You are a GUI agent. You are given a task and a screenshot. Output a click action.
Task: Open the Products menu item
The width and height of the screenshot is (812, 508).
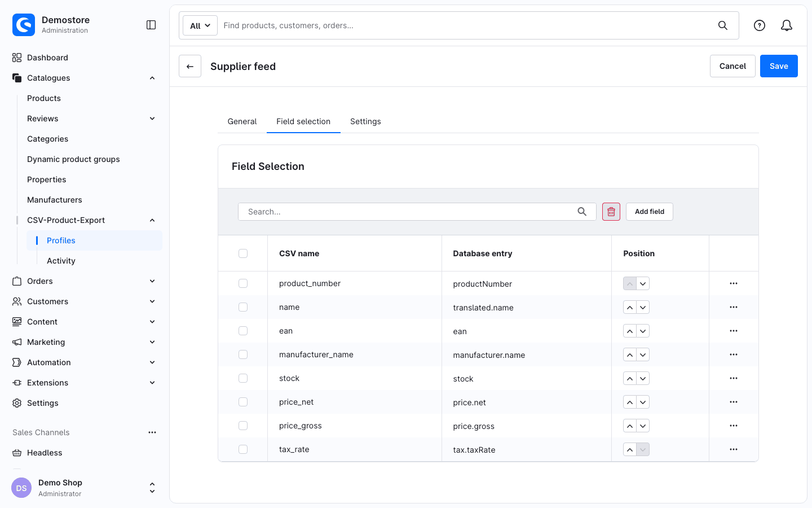[44, 98]
